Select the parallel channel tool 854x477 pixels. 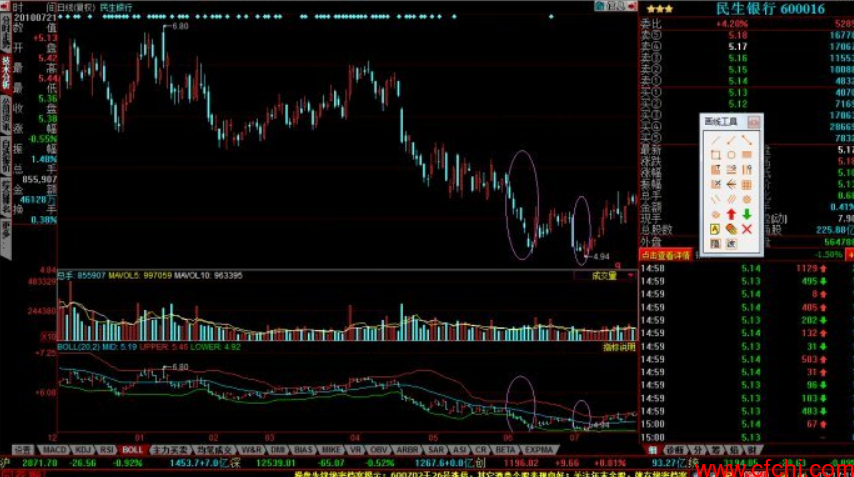point(731,199)
